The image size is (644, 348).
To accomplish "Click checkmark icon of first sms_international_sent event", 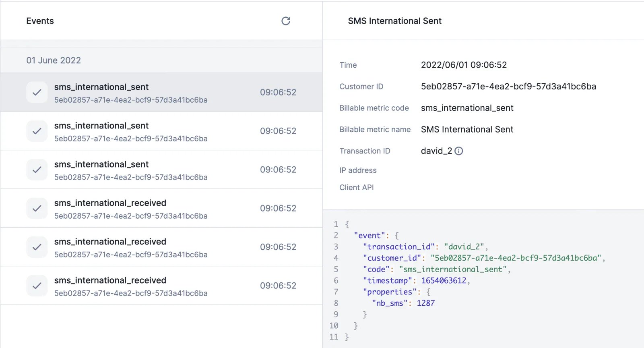I will (37, 92).
